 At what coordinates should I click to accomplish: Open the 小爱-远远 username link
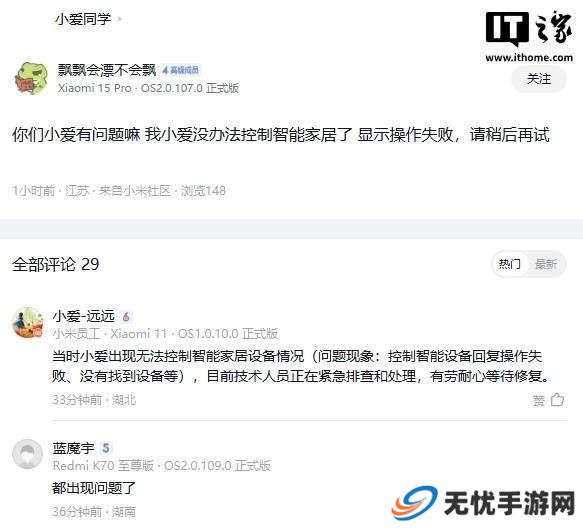pos(84,316)
